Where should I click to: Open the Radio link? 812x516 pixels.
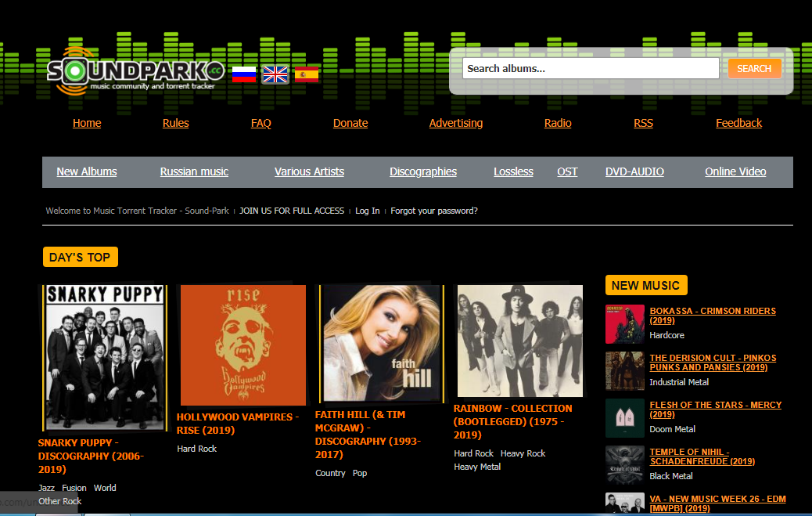[558, 123]
